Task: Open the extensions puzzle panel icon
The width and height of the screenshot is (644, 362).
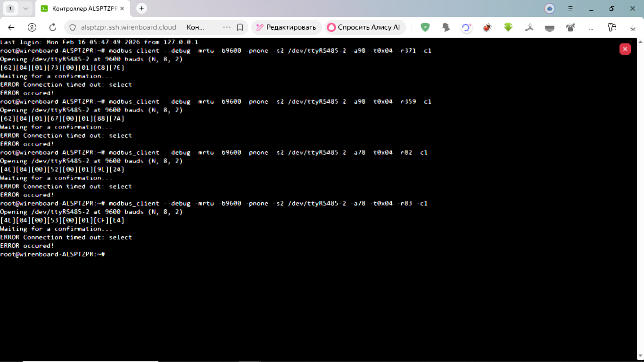Action: click(612, 27)
